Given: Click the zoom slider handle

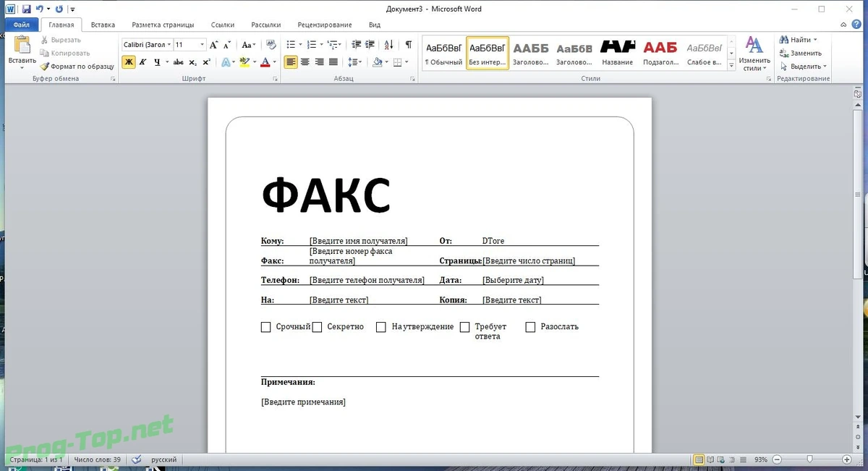Looking at the screenshot, I should pos(809,459).
